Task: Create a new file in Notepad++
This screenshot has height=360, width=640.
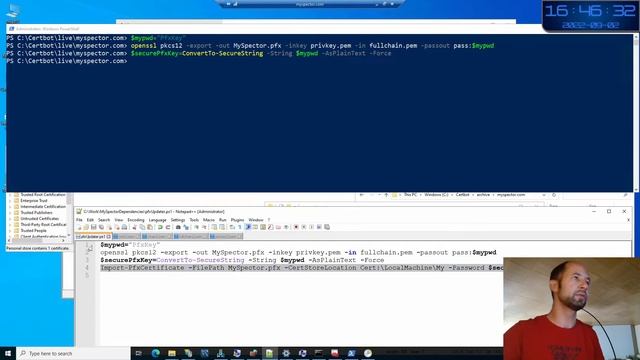Action: pos(79,227)
